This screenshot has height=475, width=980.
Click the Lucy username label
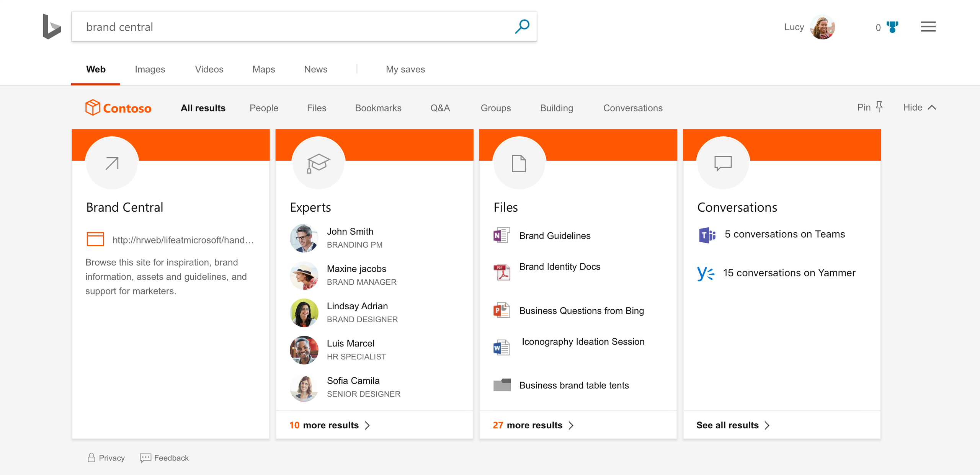coord(794,27)
